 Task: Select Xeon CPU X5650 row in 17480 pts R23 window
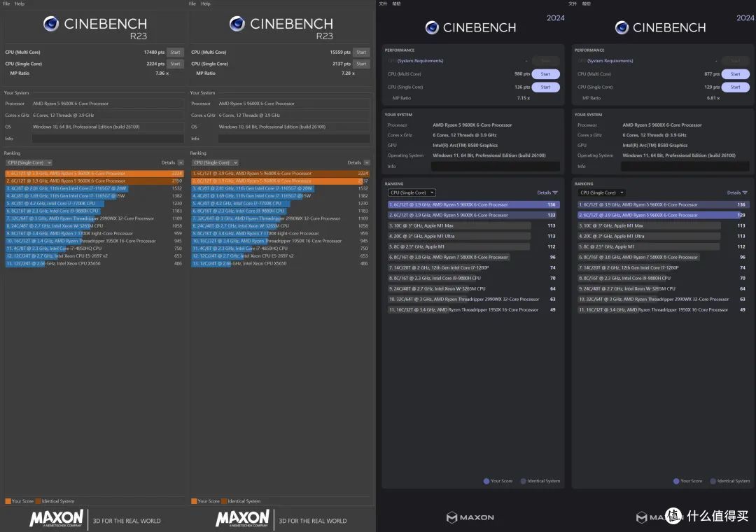(94, 263)
